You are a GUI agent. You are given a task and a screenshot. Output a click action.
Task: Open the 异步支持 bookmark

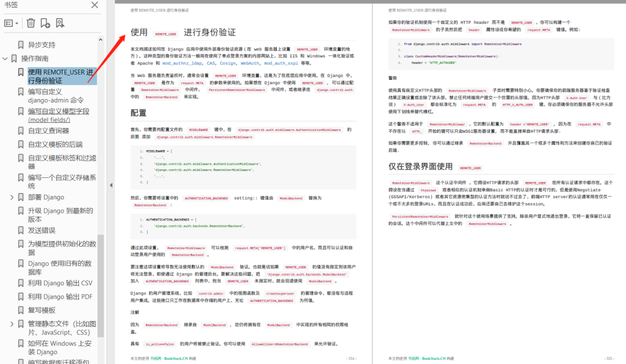tap(42, 45)
